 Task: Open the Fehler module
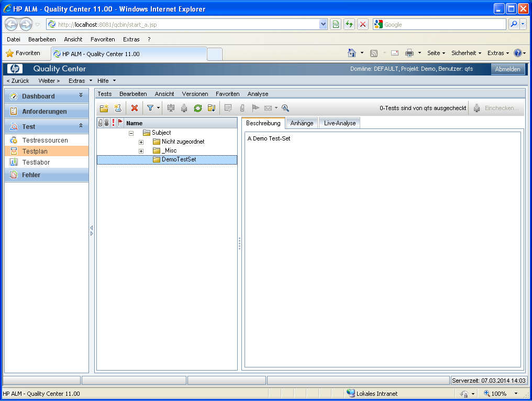[x=47, y=175]
